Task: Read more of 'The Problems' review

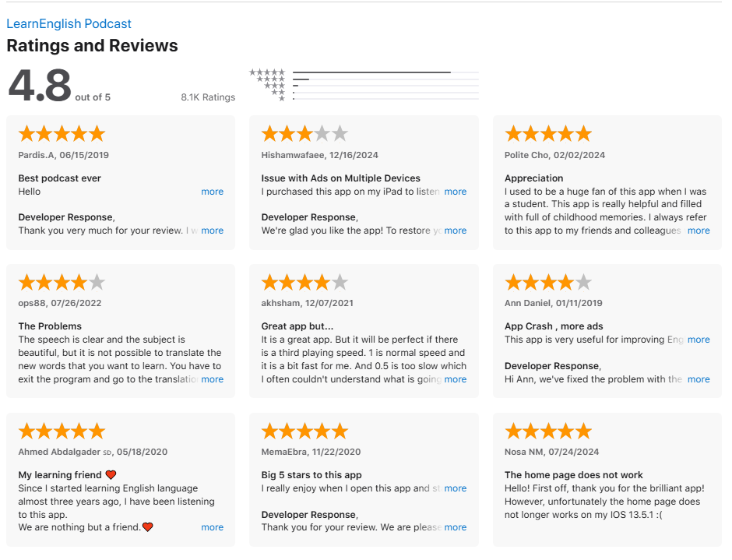Action: click(x=212, y=379)
